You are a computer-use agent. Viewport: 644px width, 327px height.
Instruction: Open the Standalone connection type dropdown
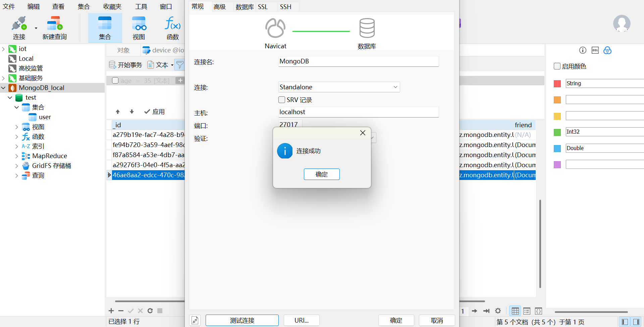[339, 87]
